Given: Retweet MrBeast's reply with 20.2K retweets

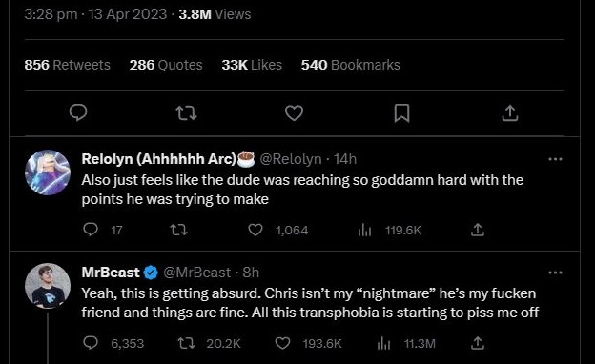Looking at the screenshot, I should click(209, 343).
